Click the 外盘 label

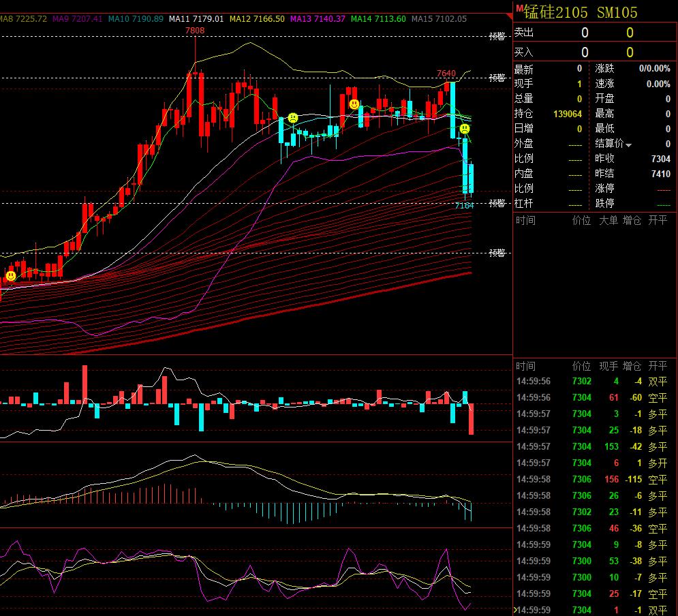tap(523, 144)
